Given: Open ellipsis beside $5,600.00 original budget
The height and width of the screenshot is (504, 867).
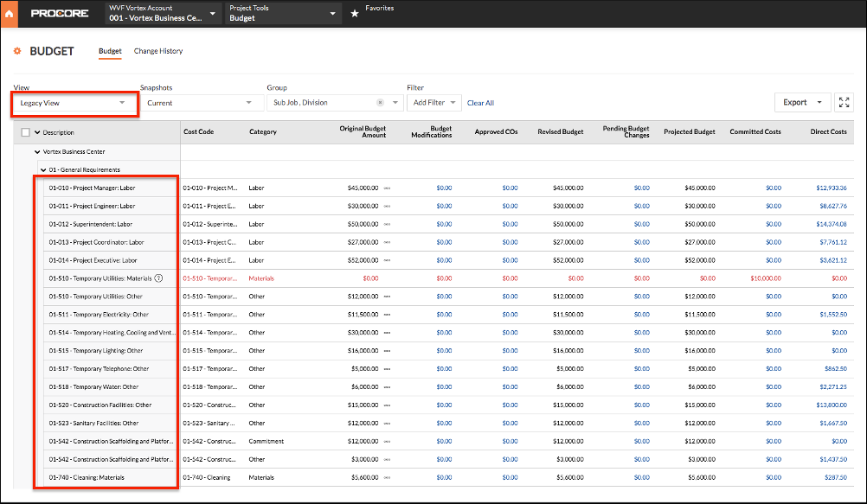Looking at the screenshot, I should (x=387, y=478).
